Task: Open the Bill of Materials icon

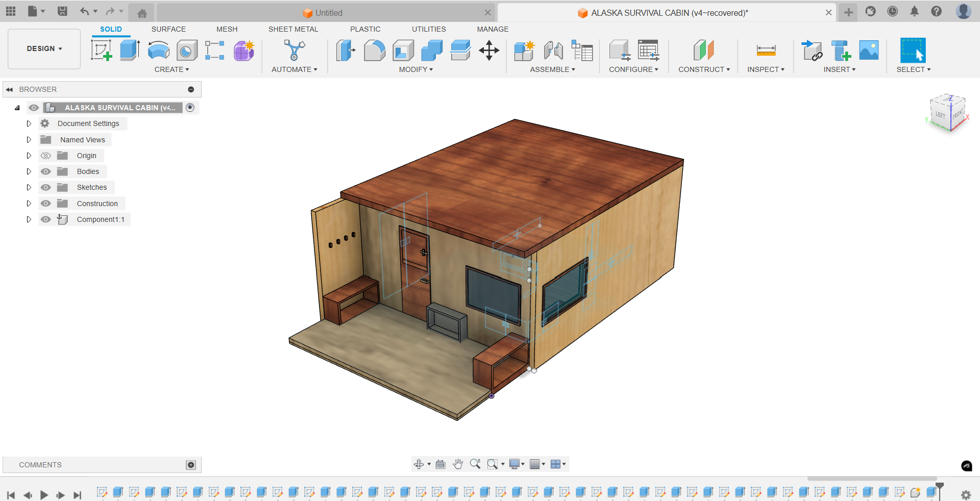Action: (582, 51)
